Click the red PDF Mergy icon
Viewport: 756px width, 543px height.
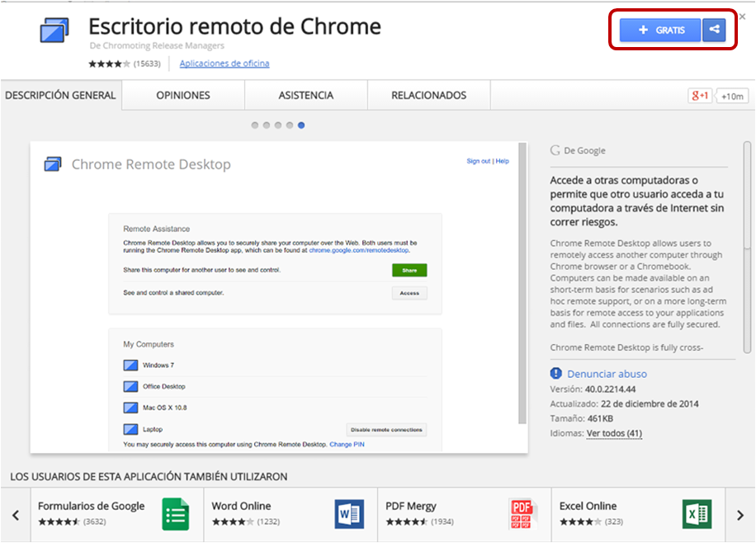[x=522, y=514]
